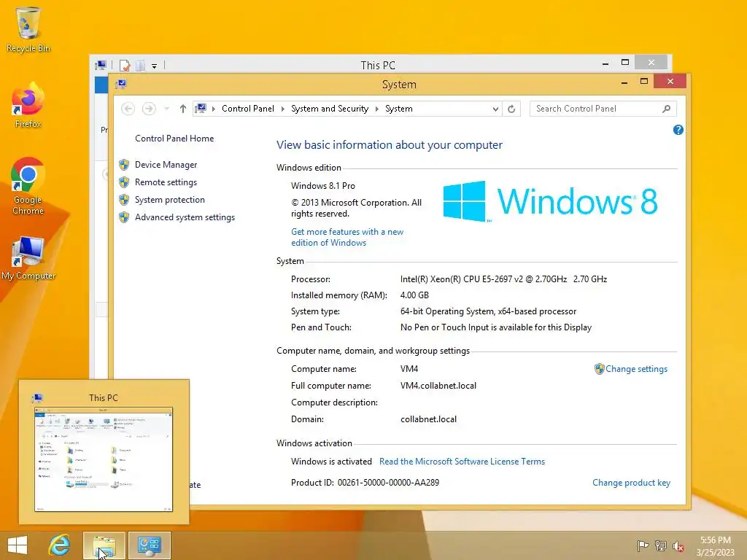This screenshot has height=560, width=747.
Task: Open the Windows Start button
Action: [18, 545]
